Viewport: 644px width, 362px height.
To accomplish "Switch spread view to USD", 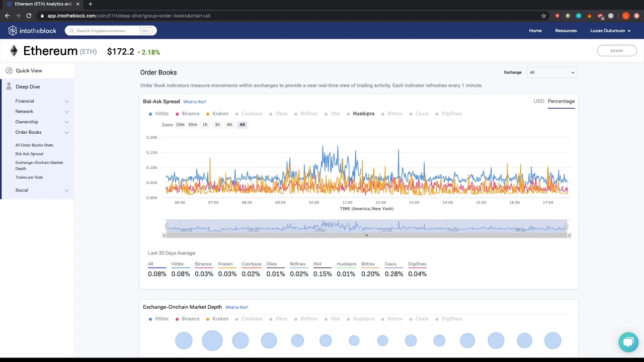I will click(539, 101).
